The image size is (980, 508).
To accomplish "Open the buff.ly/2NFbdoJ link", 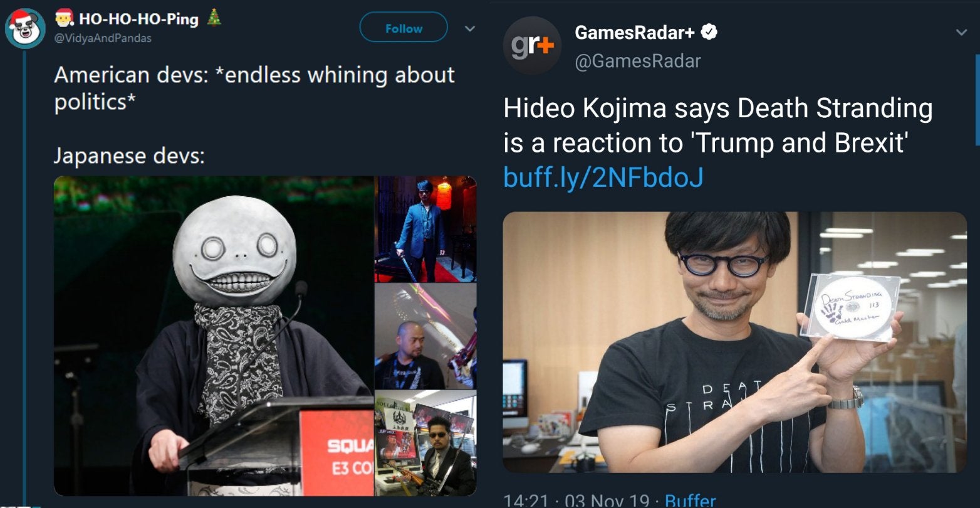I will pyautogui.click(x=603, y=177).
